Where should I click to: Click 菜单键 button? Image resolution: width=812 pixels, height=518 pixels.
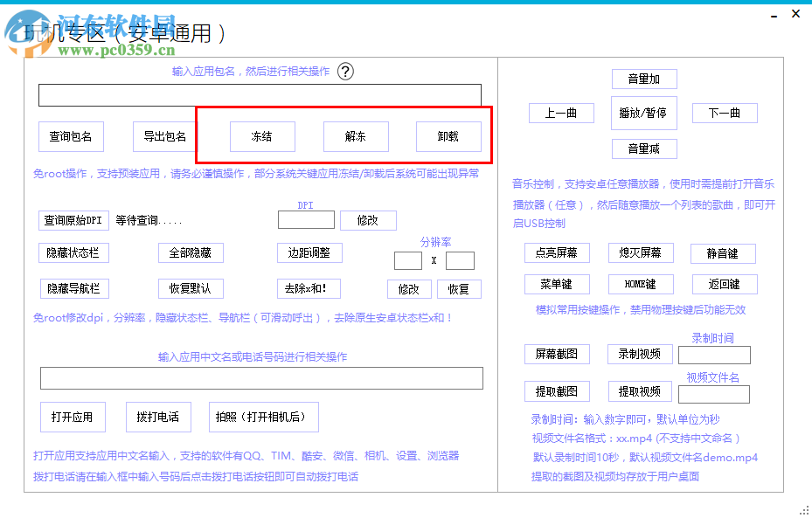557,284
